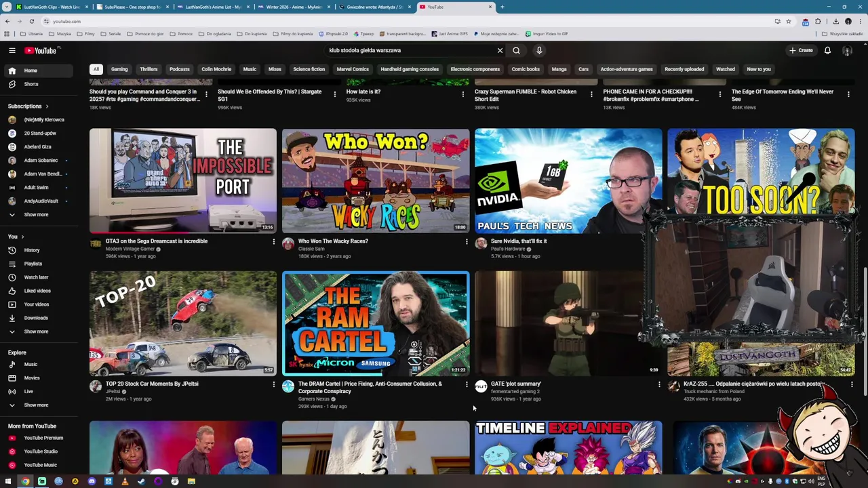
Task: Click the YouTube logo
Action: click(41, 50)
